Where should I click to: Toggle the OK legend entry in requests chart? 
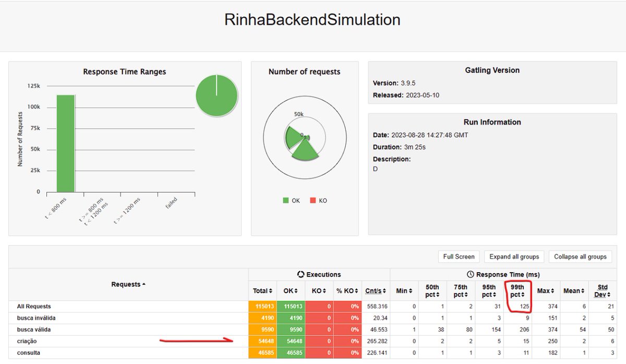coord(291,201)
